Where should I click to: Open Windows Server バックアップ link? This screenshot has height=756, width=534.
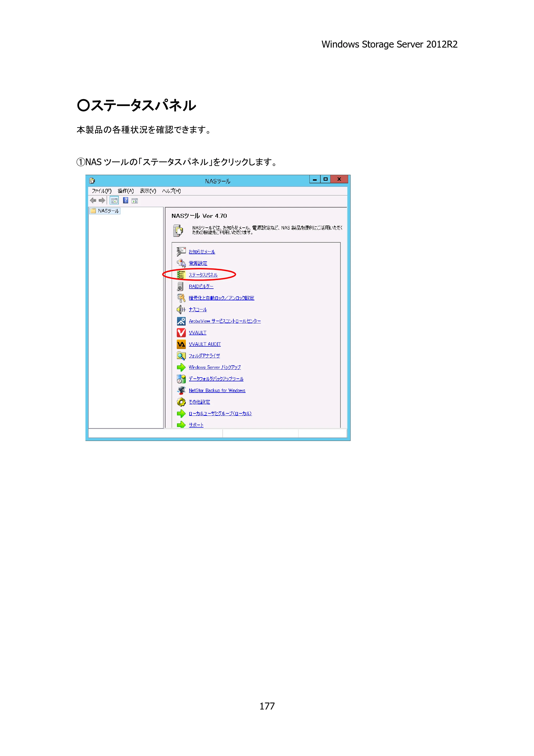click(214, 367)
